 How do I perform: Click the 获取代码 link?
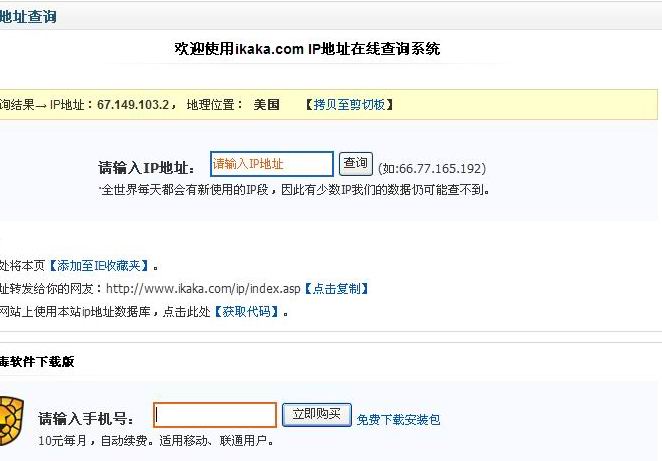click(x=247, y=312)
